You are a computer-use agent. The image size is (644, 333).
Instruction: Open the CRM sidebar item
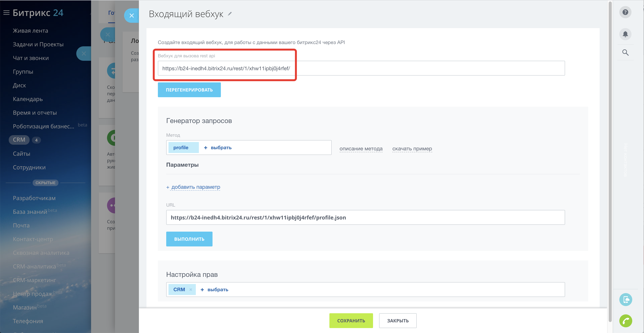pyautogui.click(x=19, y=140)
